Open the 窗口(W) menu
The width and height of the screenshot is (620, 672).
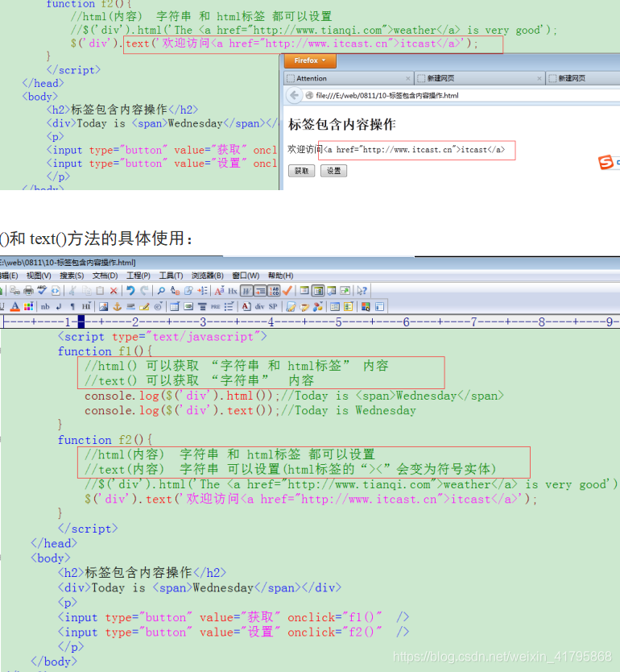(246, 276)
